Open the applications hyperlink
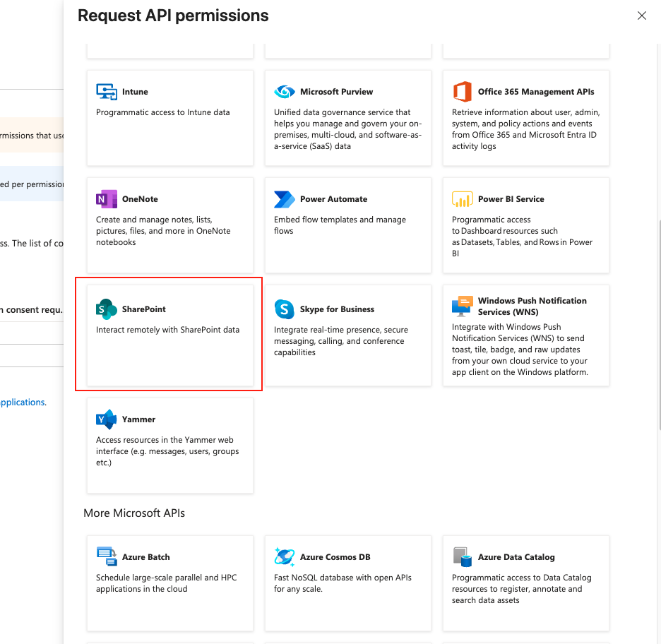The image size is (661, 644). [x=22, y=402]
